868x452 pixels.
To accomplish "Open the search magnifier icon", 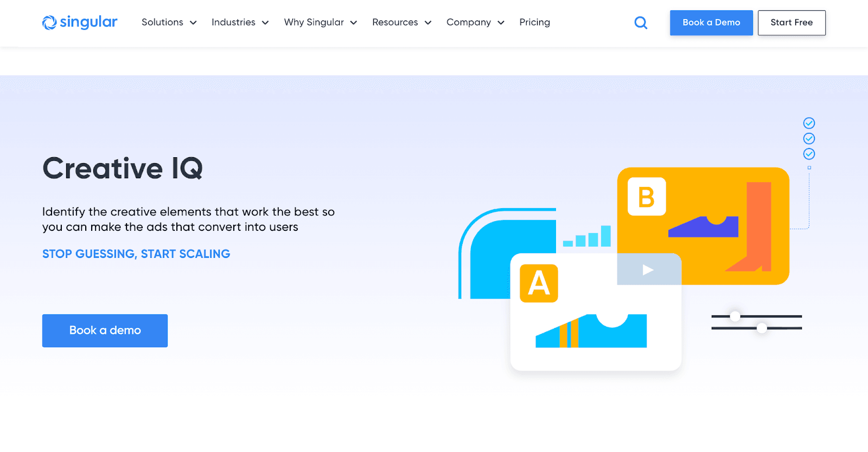I will point(641,23).
